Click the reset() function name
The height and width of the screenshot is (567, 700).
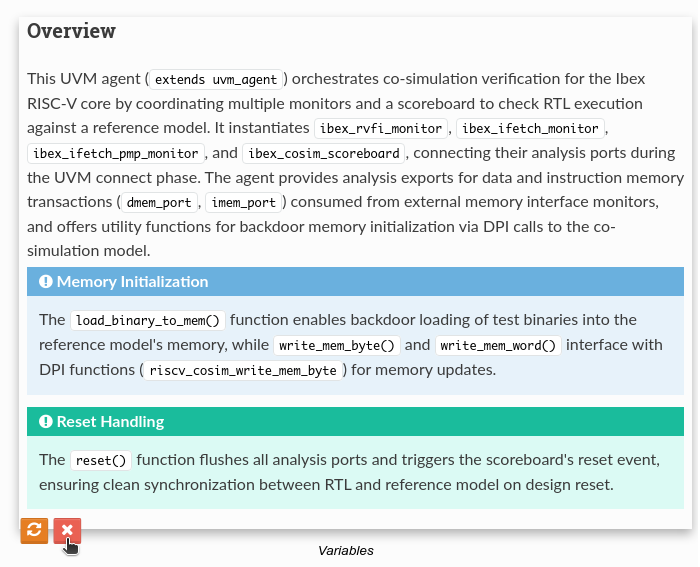100,461
